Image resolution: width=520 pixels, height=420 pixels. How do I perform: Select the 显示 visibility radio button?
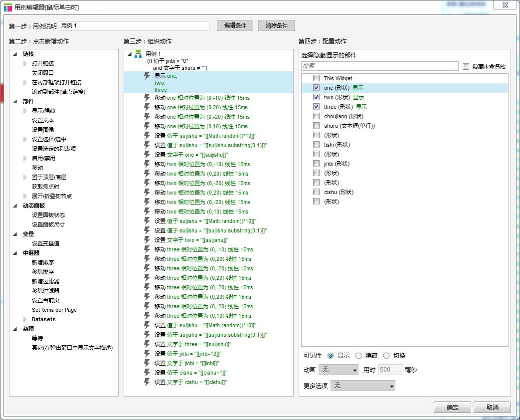331,356
